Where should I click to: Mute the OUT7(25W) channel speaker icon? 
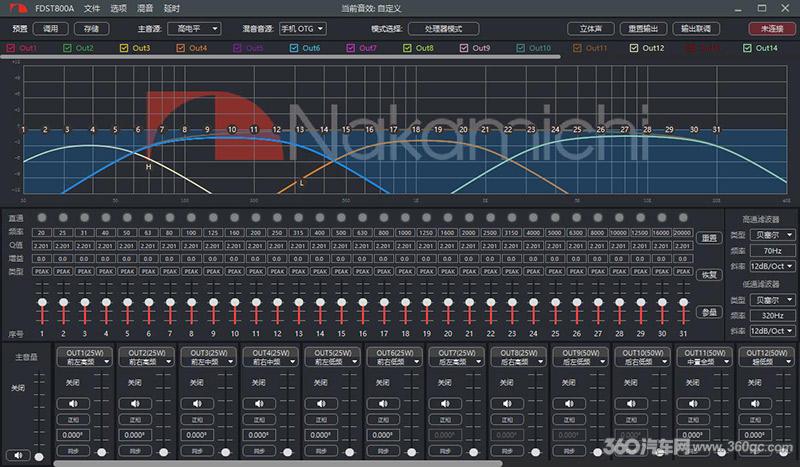pyautogui.click(x=445, y=404)
